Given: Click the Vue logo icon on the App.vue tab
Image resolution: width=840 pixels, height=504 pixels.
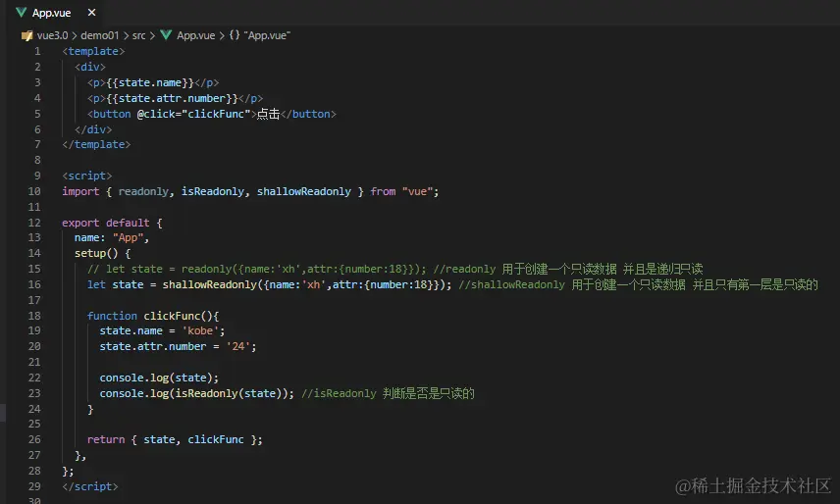Looking at the screenshot, I should [21, 13].
